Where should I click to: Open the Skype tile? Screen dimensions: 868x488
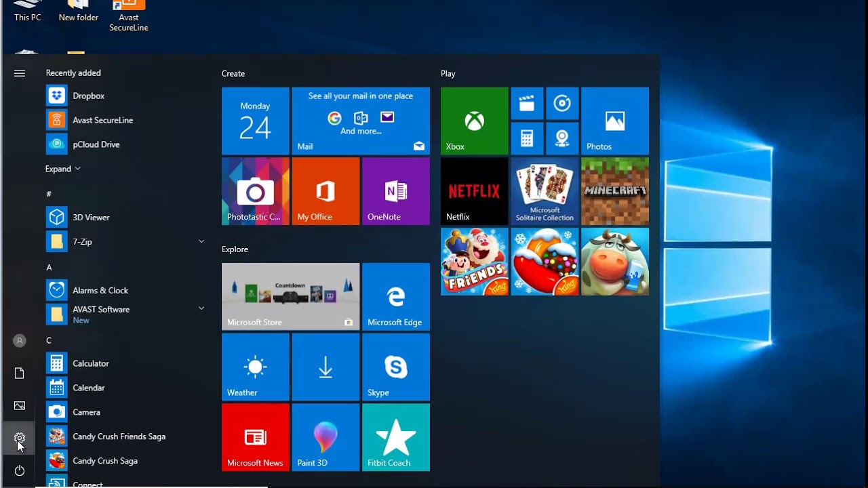(396, 367)
